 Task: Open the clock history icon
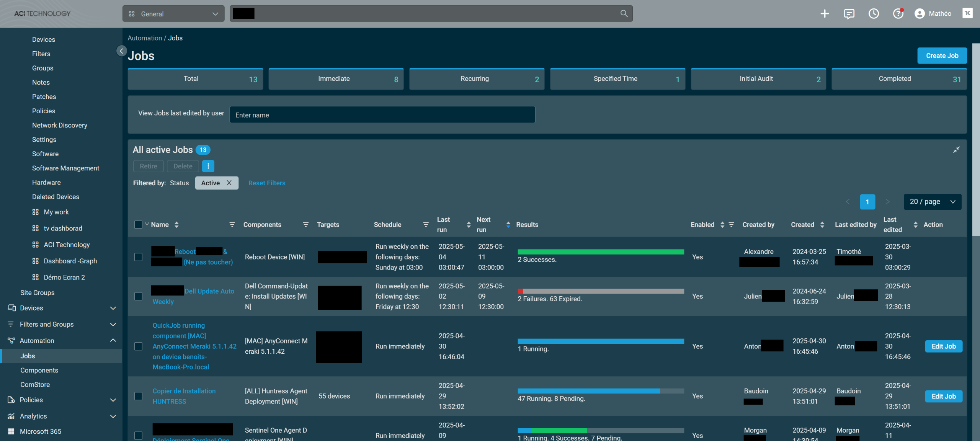pos(874,14)
